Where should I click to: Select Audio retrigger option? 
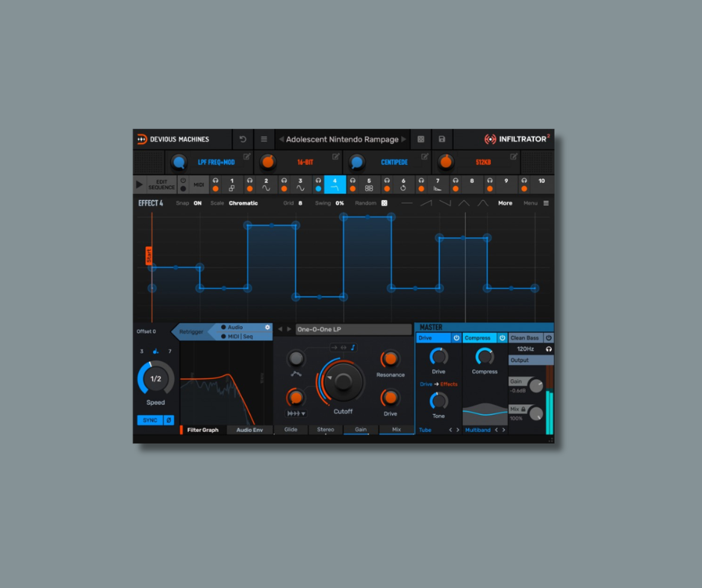click(232, 327)
